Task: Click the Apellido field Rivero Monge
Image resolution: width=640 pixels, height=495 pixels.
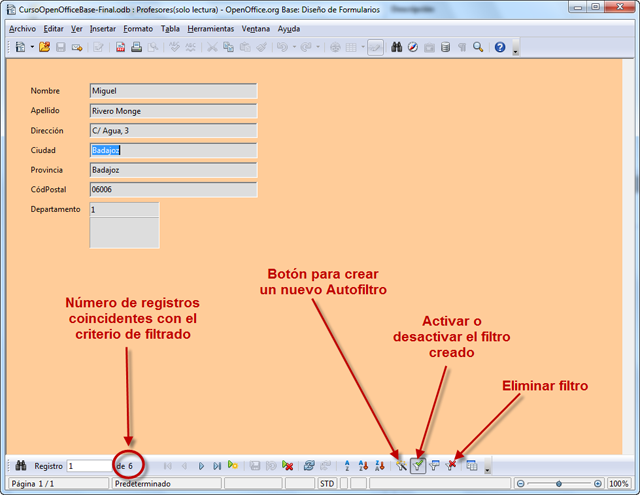Action: click(x=173, y=111)
